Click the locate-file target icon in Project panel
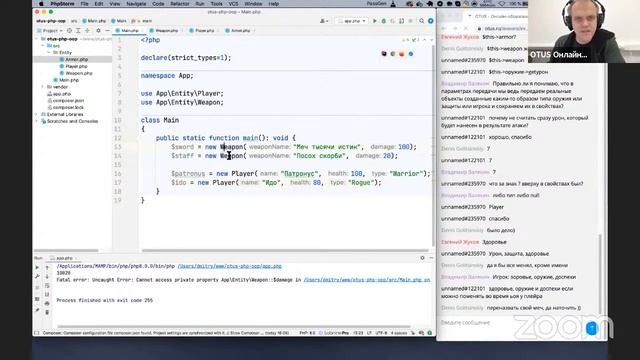 (69, 31)
